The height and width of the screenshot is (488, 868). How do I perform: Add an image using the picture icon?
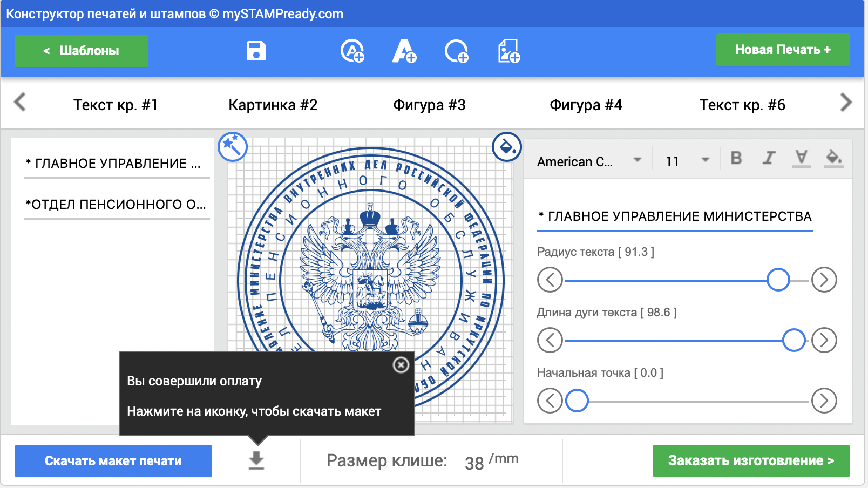(x=508, y=51)
